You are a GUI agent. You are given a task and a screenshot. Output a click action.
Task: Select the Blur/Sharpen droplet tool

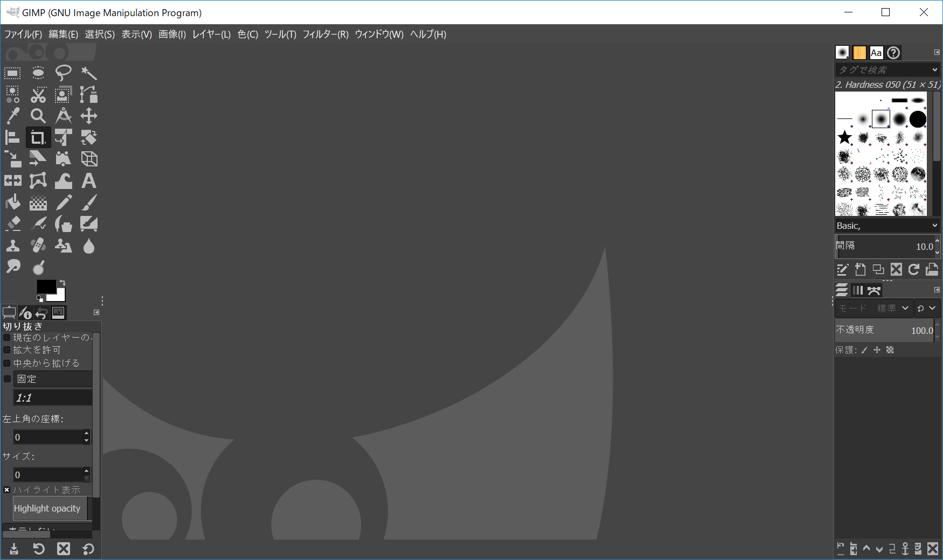[x=89, y=246]
